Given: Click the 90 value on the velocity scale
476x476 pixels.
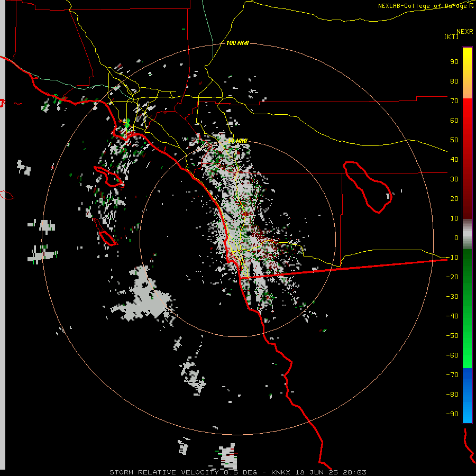Looking at the screenshot, I should click(x=454, y=62).
